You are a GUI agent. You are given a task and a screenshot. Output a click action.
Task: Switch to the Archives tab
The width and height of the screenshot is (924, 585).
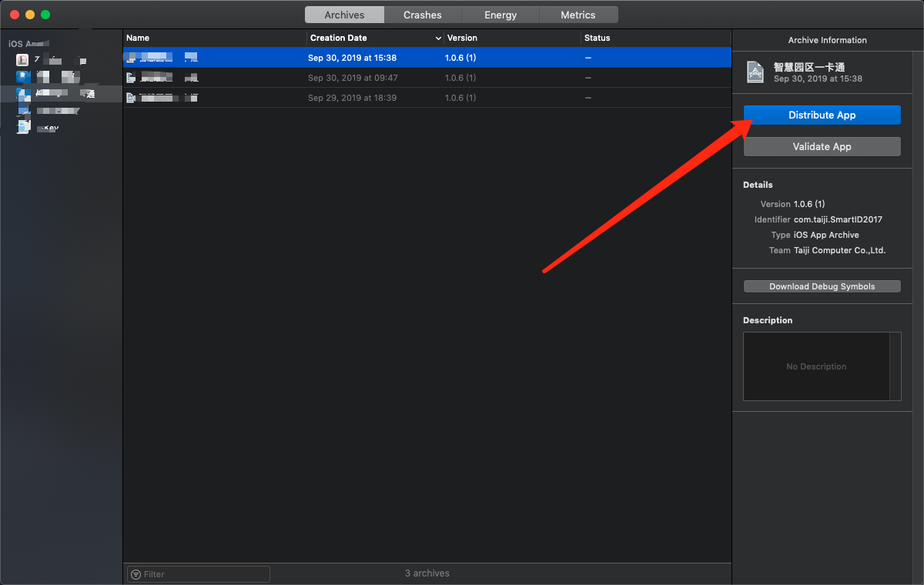coord(344,15)
